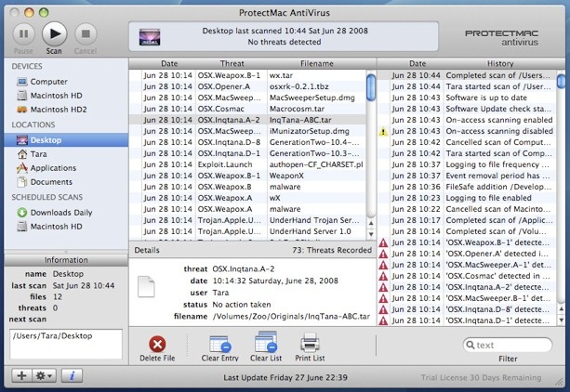570x392 pixels.
Task: Click the Filter text search field
Action: tap(508, 345)
